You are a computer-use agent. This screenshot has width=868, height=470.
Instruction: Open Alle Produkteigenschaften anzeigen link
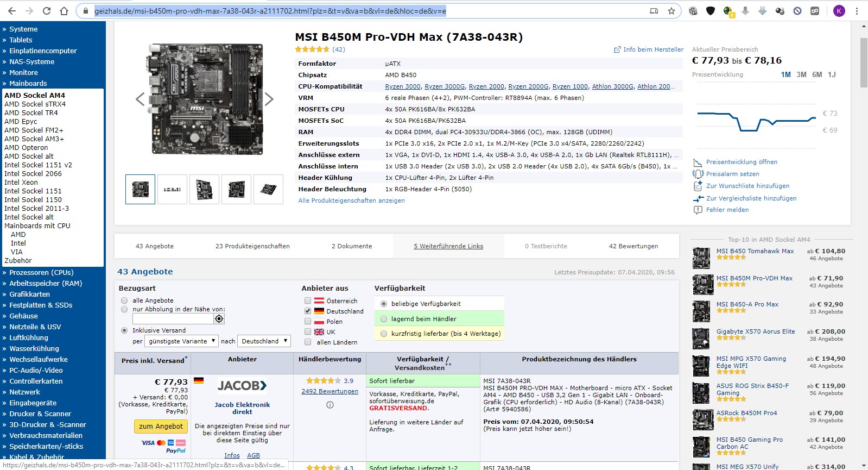click(351, 200)
